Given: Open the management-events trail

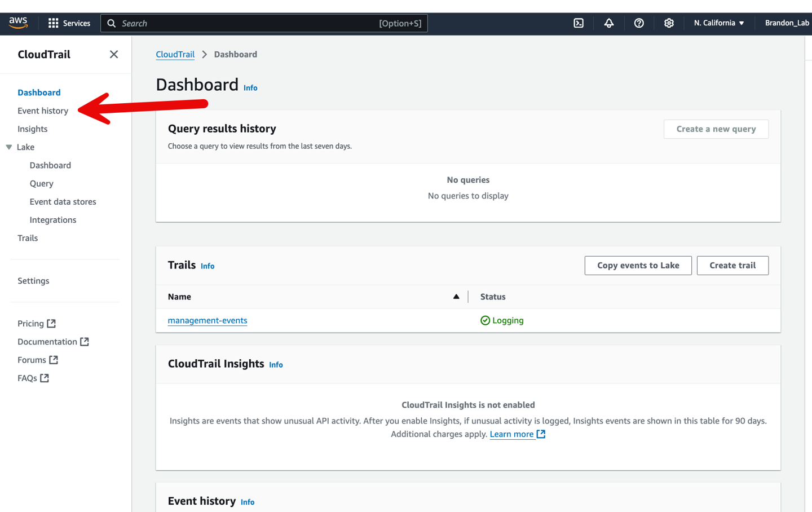Looking at the screenshot, I should click(208, 320).
